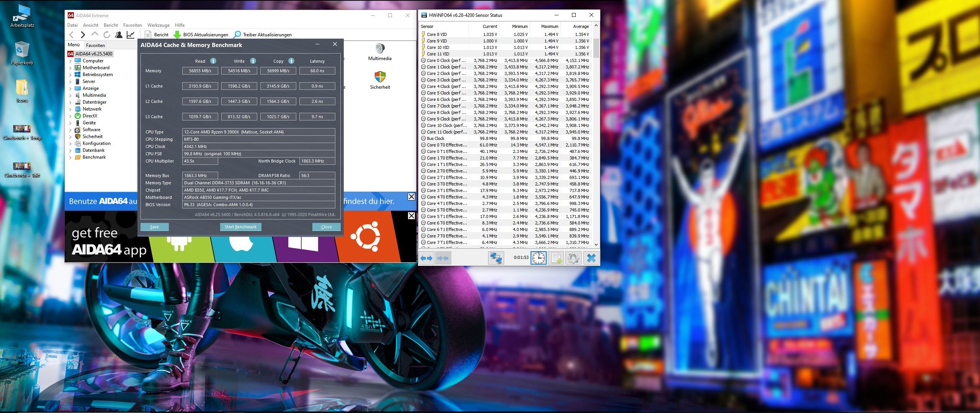Open the Multimedia icon in AIDA64 pane
The image size is (980, 413).
380,52
